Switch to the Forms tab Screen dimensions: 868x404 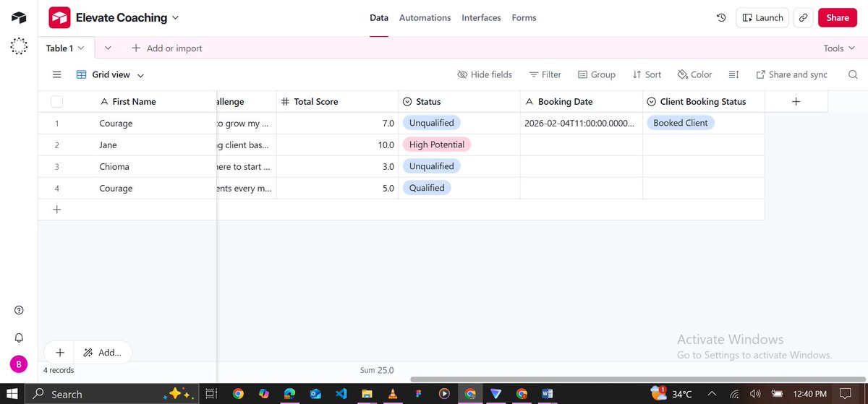coord(524,17)
